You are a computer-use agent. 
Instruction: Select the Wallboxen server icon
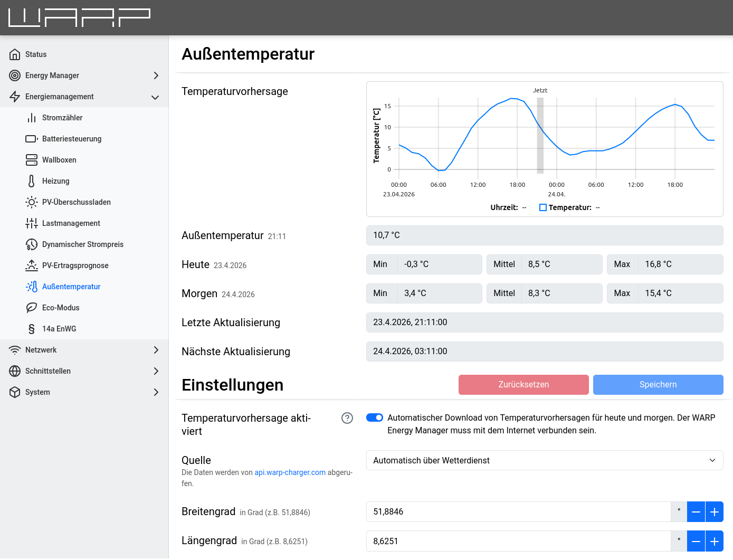click(x=32, y=160)
